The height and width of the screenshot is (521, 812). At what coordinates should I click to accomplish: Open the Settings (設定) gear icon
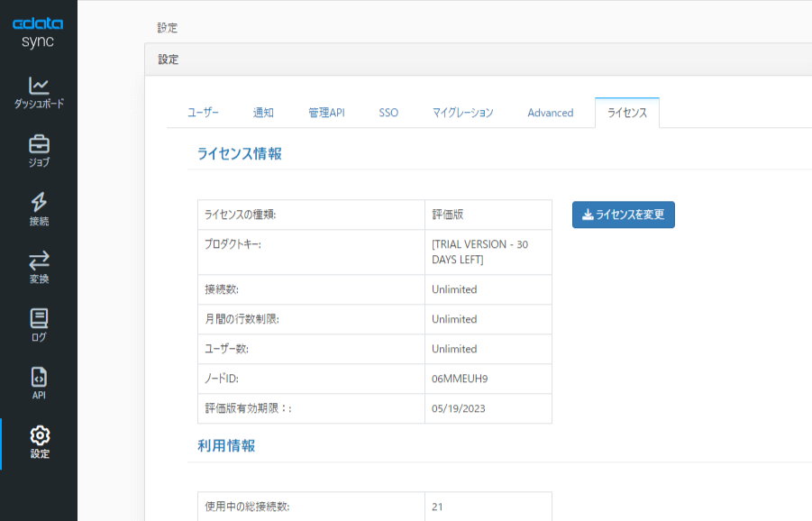click(x=40, y=435)
